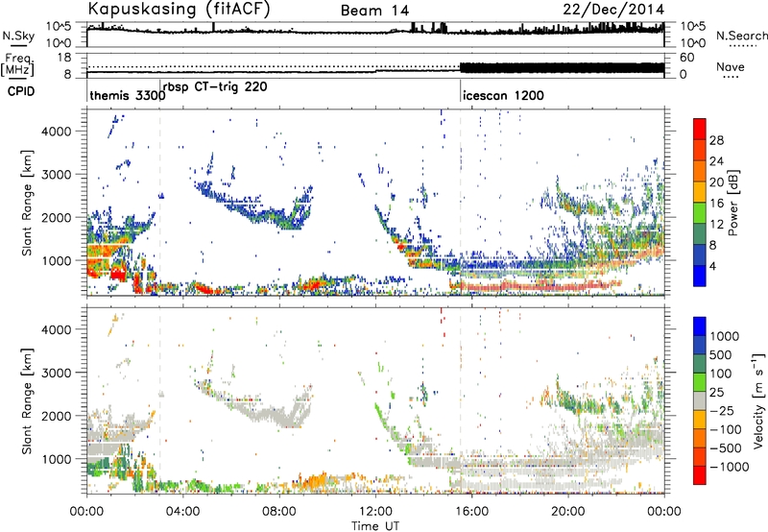768x532 pixels.
Task: Click the red bottom of the Velocity colorbar
Action: tap(700, 475)
